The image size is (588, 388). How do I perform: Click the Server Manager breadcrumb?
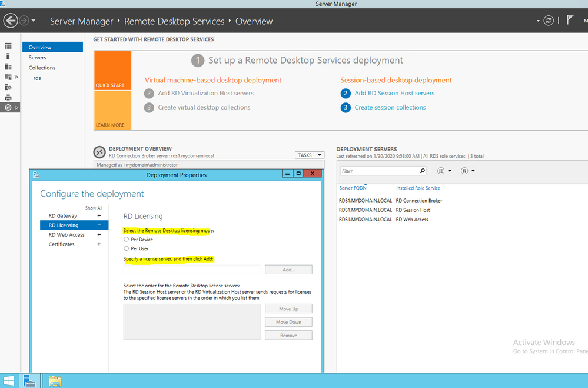coord(81,21)
